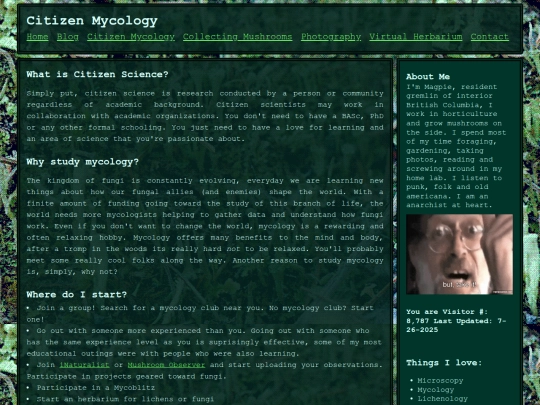Click the 'Join a group!' bullet text
The width and height of the screenshot is (540, 405).
(x=200, y=313)
